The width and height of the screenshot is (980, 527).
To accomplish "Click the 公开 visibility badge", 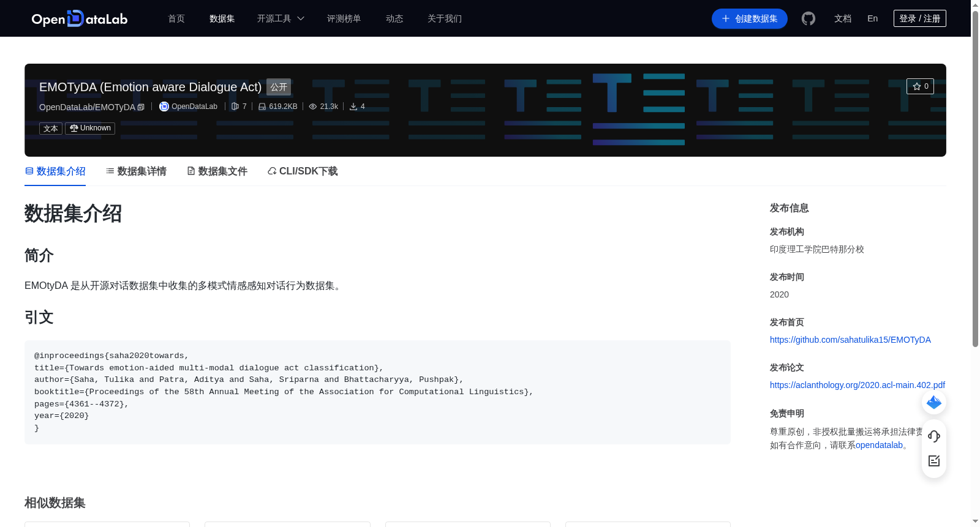I will (279, 87).
